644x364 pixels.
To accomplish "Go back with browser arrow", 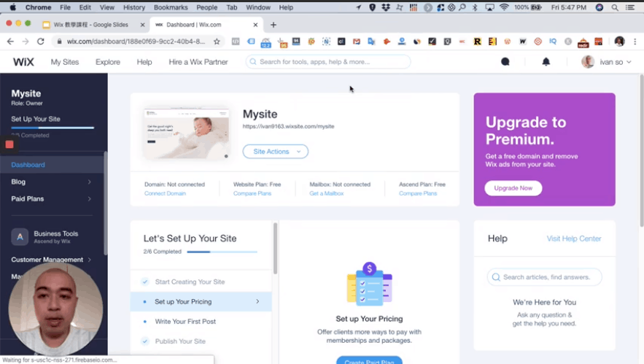I will [x=11, y=42].
